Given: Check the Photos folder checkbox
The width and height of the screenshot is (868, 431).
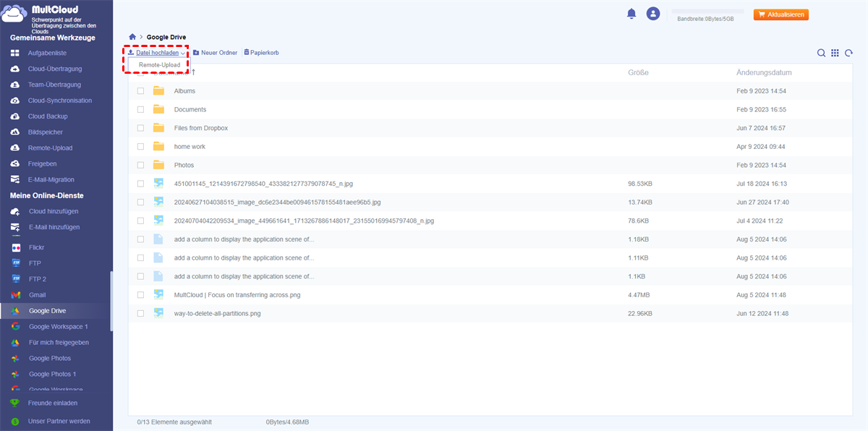Looking at the screenshot, I should [x=140, y=166].
